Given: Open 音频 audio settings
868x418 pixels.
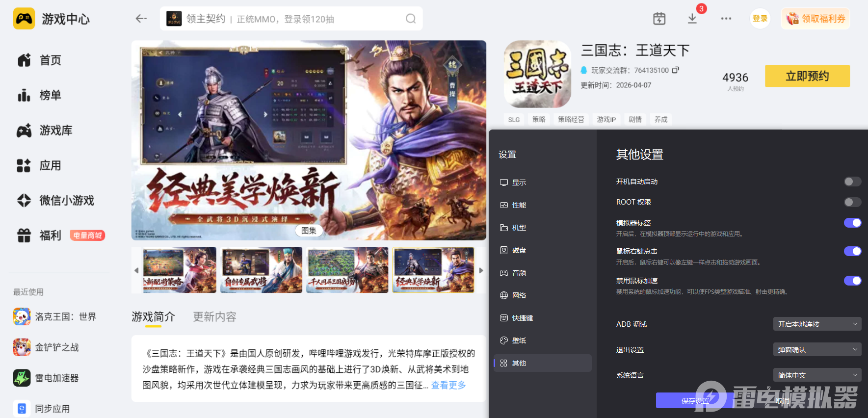Looking at the screenshot, I should 543,273.
